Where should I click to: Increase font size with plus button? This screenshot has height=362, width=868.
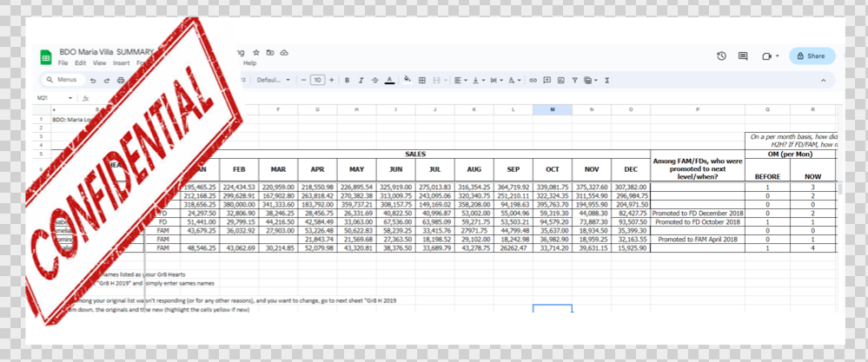tap(331, 80)
